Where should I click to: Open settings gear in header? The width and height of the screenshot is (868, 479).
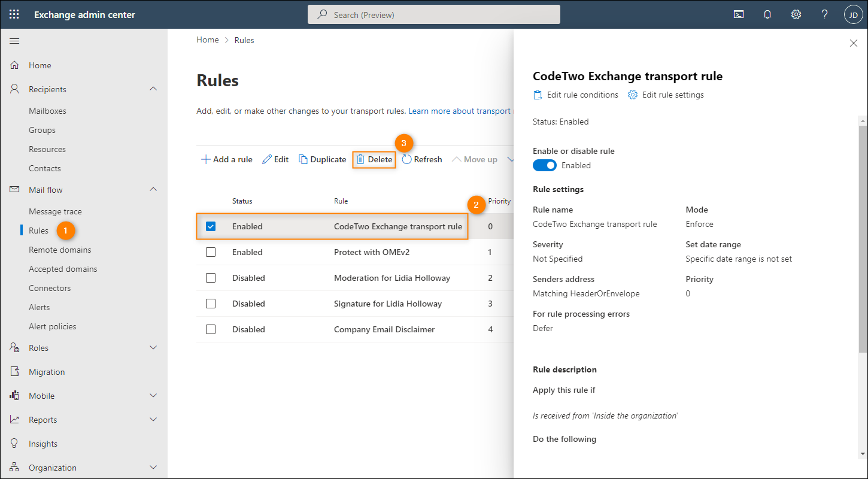tap(796, 14)
